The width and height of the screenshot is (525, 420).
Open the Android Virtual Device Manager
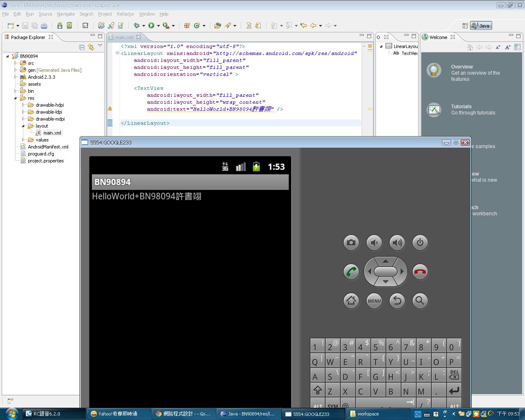(69, 25)
